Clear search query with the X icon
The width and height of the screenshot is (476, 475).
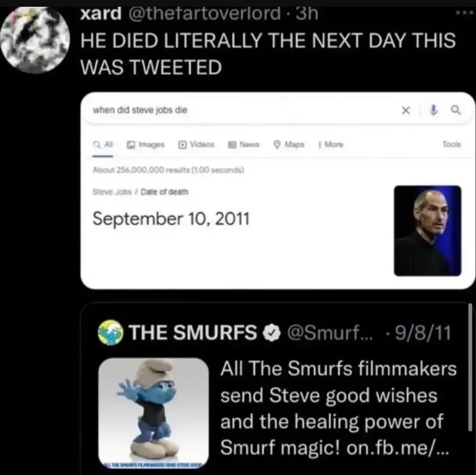click(406, 110)
